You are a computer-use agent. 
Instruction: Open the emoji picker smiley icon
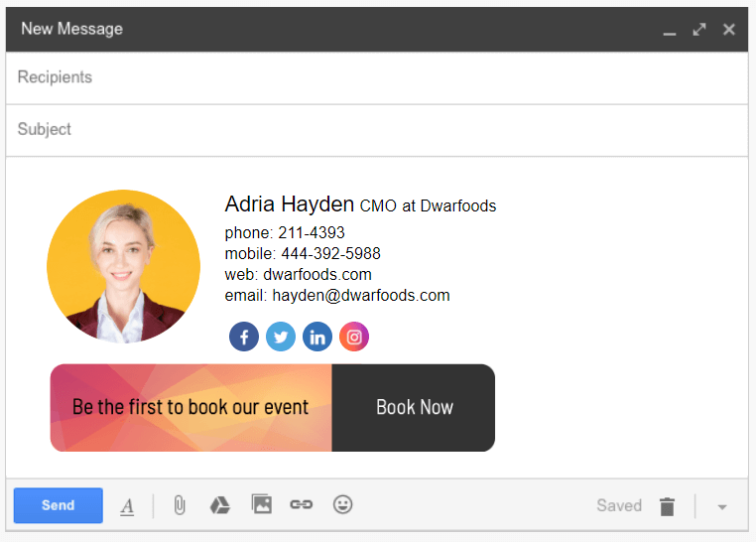343,505
